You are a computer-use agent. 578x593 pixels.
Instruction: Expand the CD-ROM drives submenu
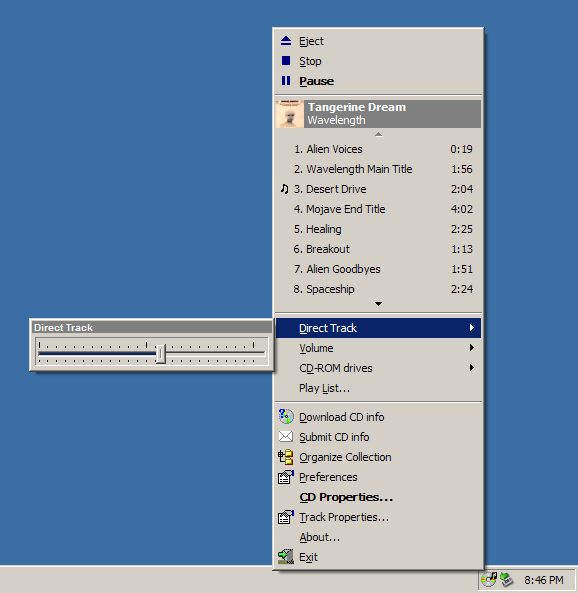coord(378,368)
